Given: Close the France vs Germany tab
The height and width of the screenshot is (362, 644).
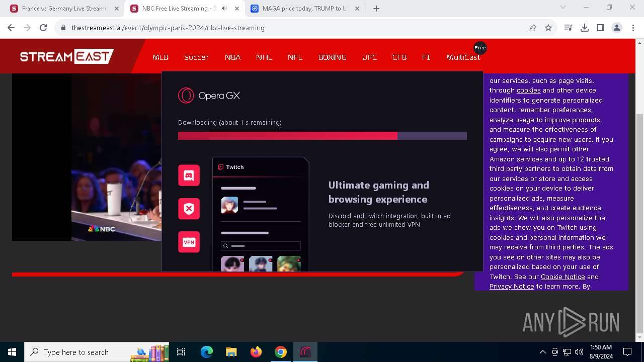Looking at the screenshot, I should [117, 9].
